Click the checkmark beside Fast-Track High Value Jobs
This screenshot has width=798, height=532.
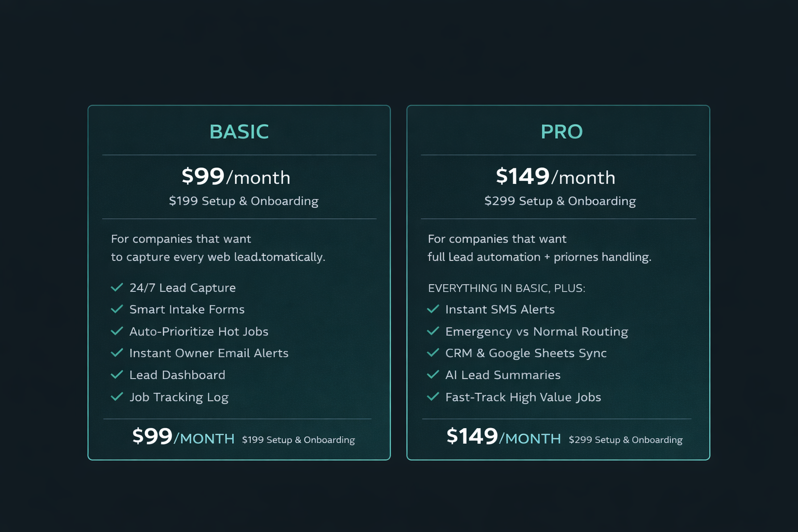(433, 397)
